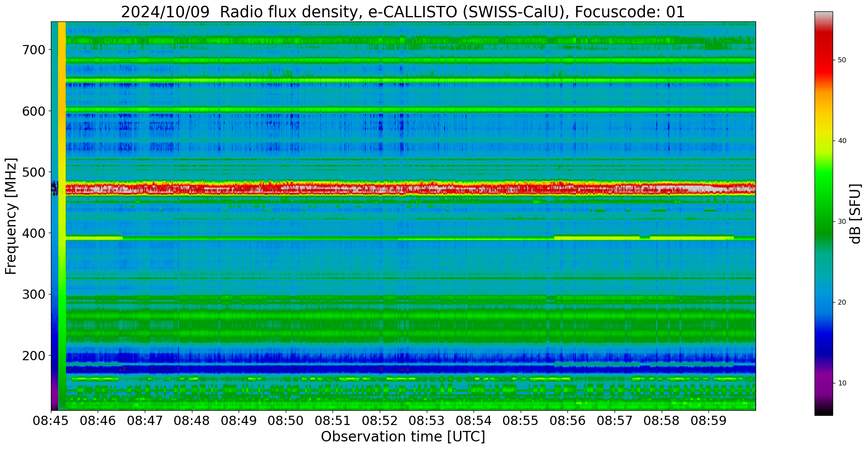The width and height of the screenshot is (868, 449).
Task: Click the 08:59 time tick label
Action: pyautogui.click(x=708, y=421)
